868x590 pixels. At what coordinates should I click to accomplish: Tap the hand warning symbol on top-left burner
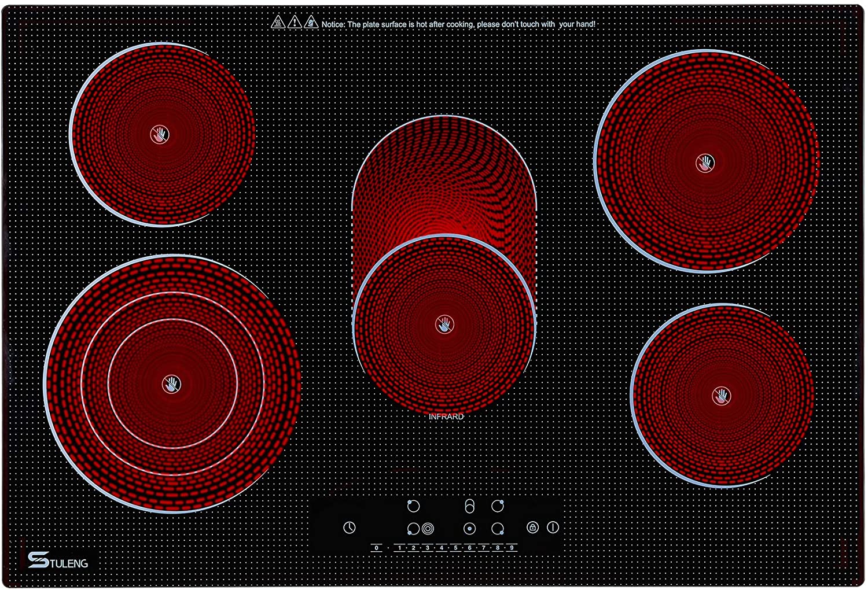160,135
